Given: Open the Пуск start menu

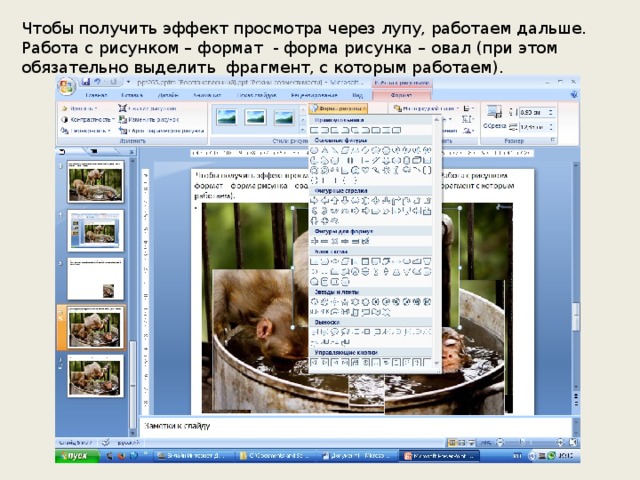Looking at the screenshot, I should click(78, 456).
